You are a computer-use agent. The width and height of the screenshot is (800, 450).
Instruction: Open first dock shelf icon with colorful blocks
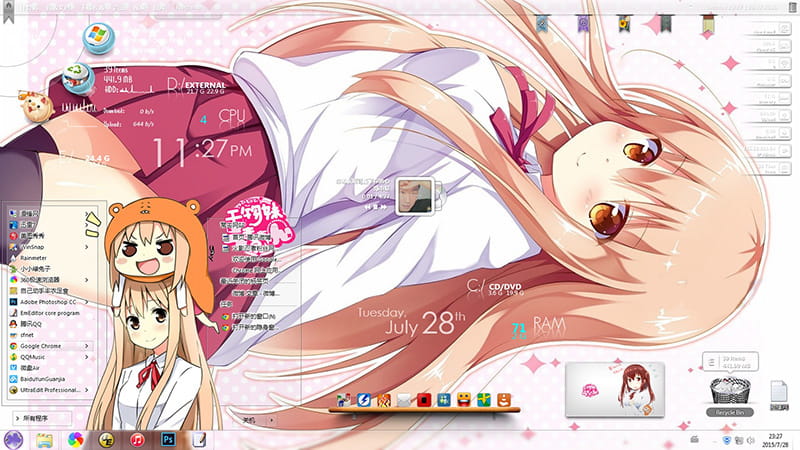pyautogui.click(x=343, y=400)
